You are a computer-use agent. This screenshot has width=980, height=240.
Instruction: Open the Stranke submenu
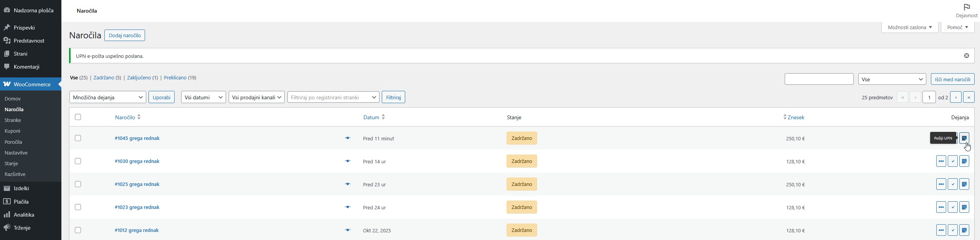click(13, 120)
